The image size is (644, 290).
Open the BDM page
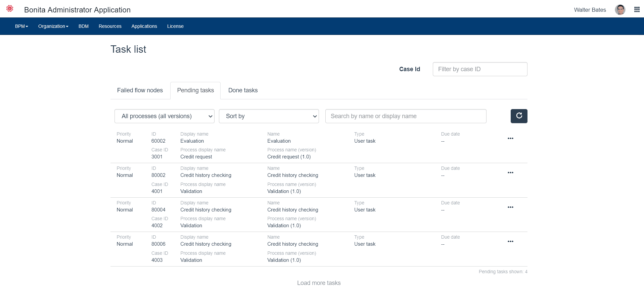[84, 26]
